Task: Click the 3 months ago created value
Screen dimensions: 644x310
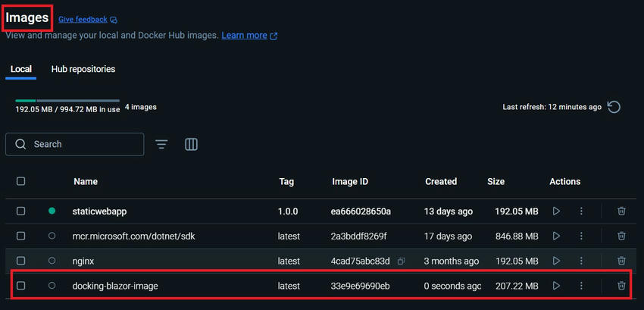Action: coord(452,261)
